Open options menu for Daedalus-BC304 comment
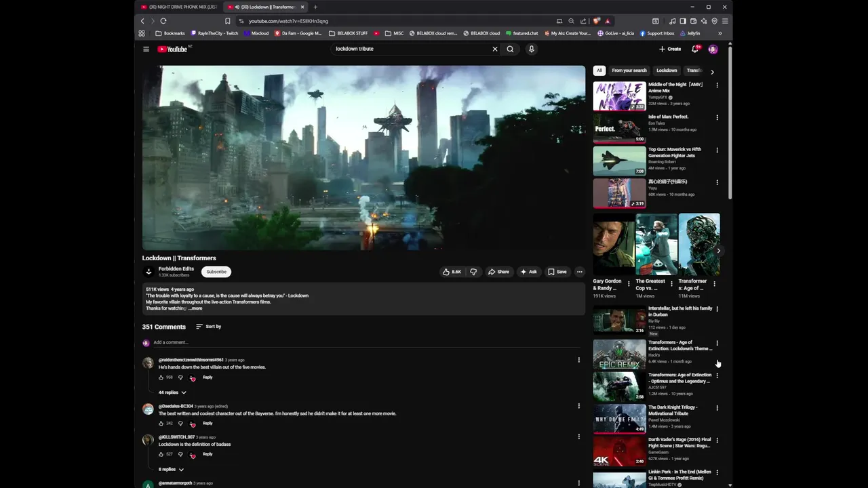868x488 pixels. tap(578, 406)
